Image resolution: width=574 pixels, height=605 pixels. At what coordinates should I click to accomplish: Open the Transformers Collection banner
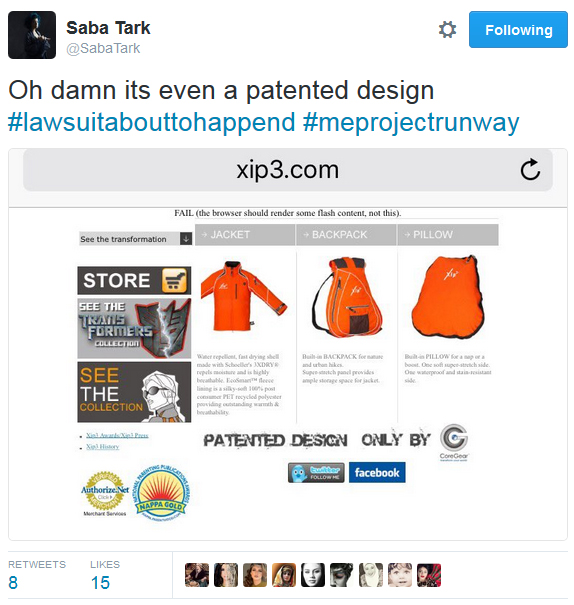pyautogui.click(x=134, y=328)
